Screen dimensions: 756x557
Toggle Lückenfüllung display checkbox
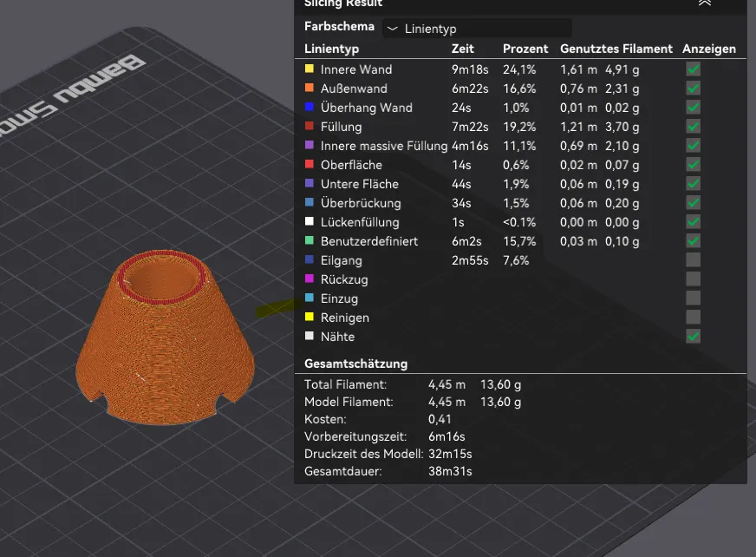click(694, 222)
